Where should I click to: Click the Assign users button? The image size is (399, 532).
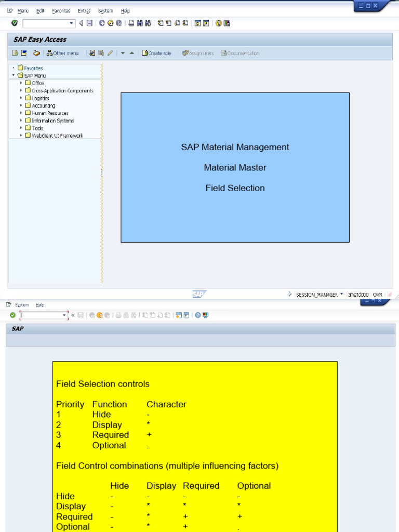pos(198,53)
